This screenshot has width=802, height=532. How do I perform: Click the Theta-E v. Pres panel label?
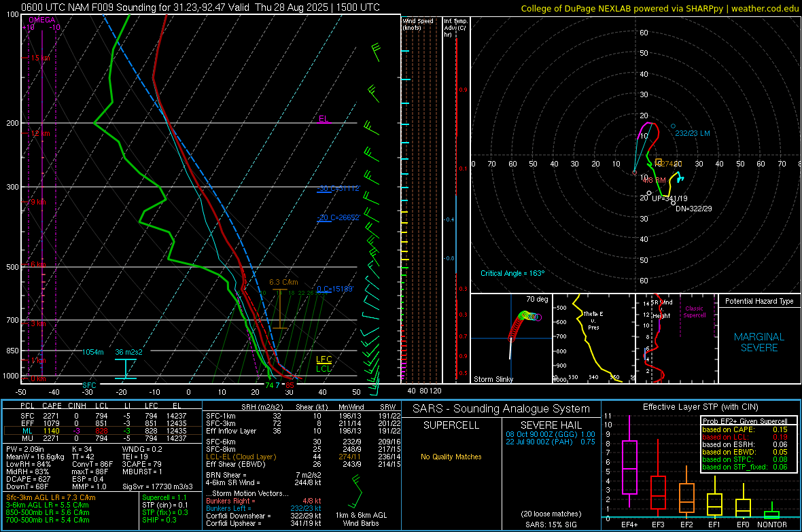pos(593,320)
